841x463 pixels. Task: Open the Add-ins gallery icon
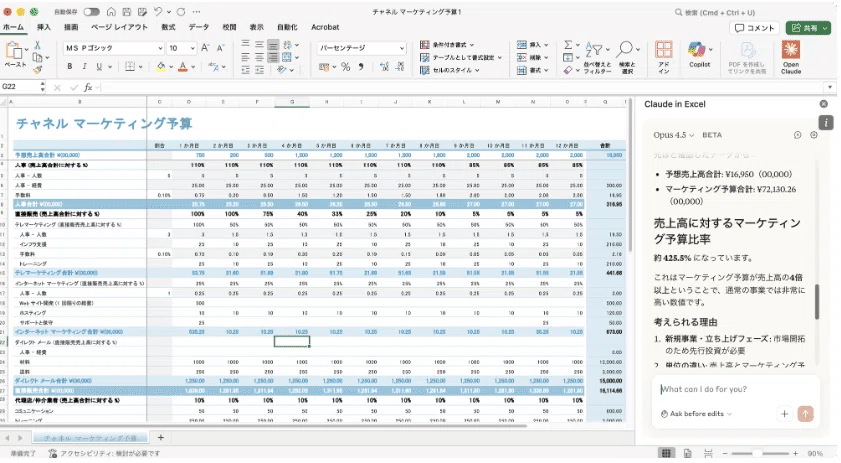(662, 51)
